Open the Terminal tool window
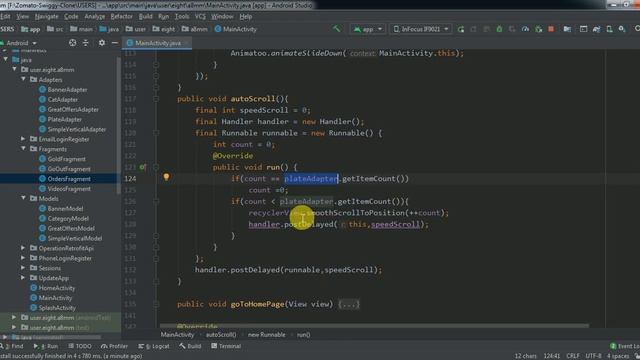 (x=226, y=346)
